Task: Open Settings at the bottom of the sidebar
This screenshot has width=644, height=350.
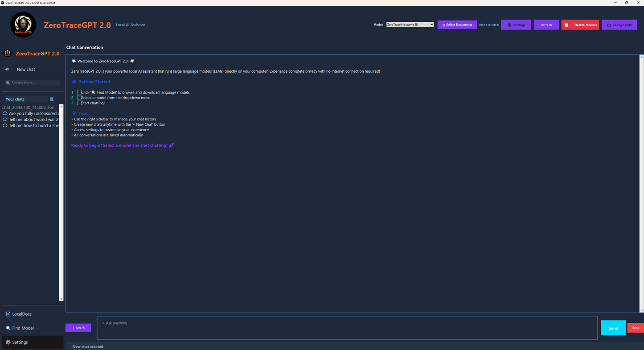Action: pyautogui.click(x=20, y=342)
